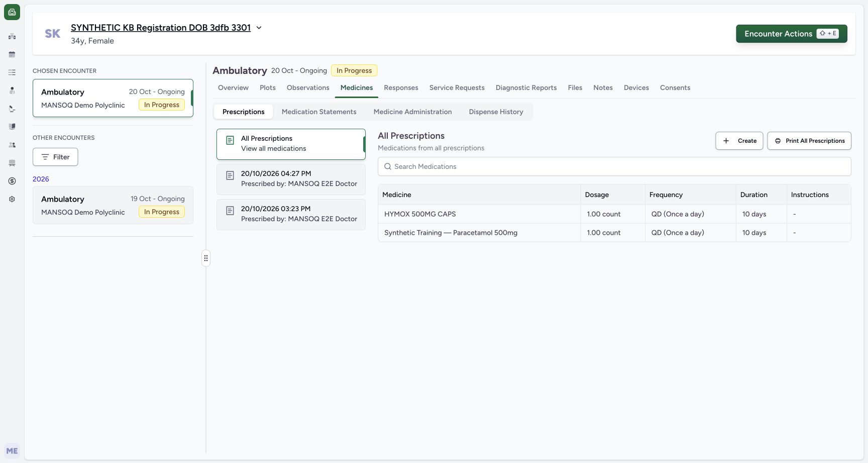Image resolution: width=868 pixels, height=463 pixels.
Task: Open the calendar icon in the sidebar
Action: (12, 54)
